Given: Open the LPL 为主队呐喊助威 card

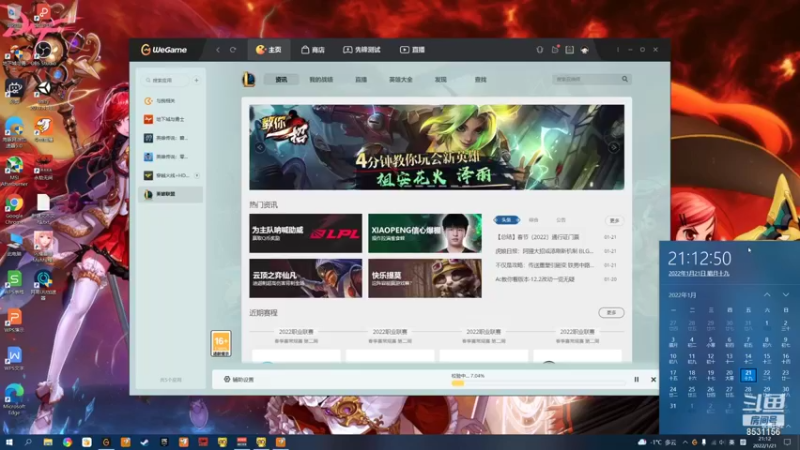Looking at the screenshot, I should (306, 233).
